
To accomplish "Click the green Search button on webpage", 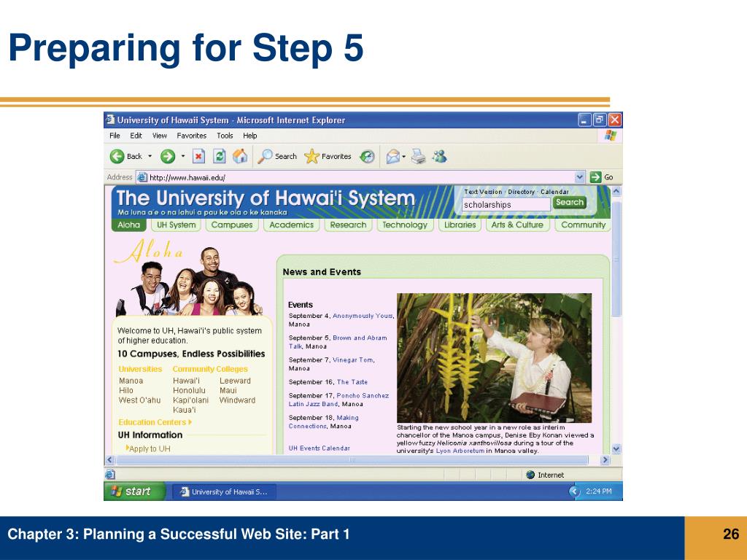I will (x=569, y=203).
